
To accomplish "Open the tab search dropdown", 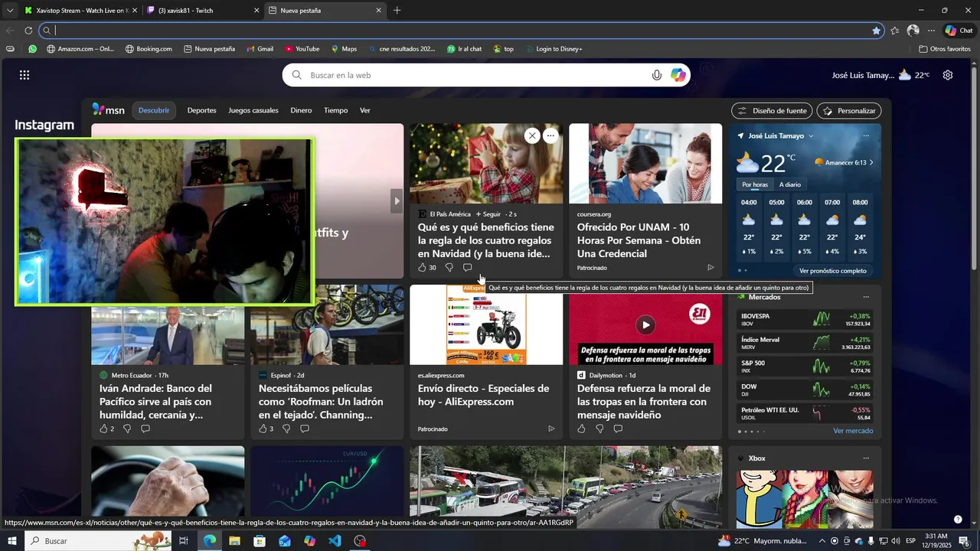I will tap(10, 11).
